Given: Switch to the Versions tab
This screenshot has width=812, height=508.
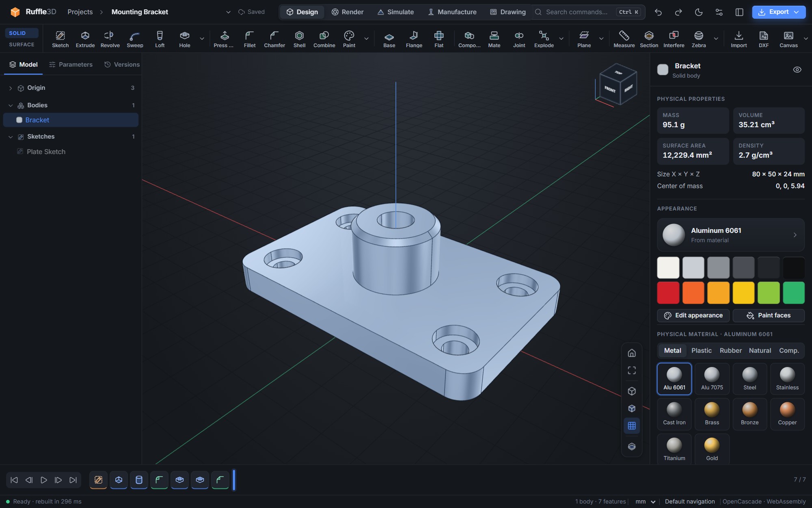Looking at the screenshot, I should point(122,65).
